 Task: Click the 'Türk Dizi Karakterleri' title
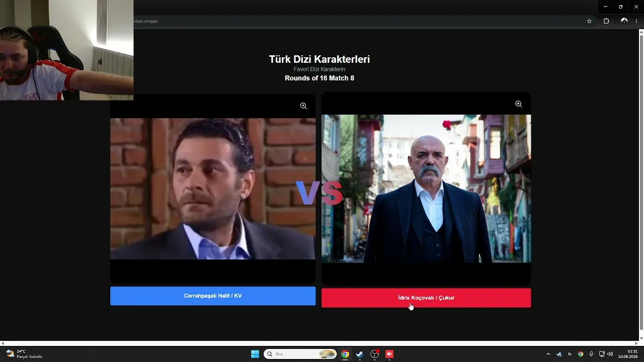pyautogui.click(x=319, y=59)
